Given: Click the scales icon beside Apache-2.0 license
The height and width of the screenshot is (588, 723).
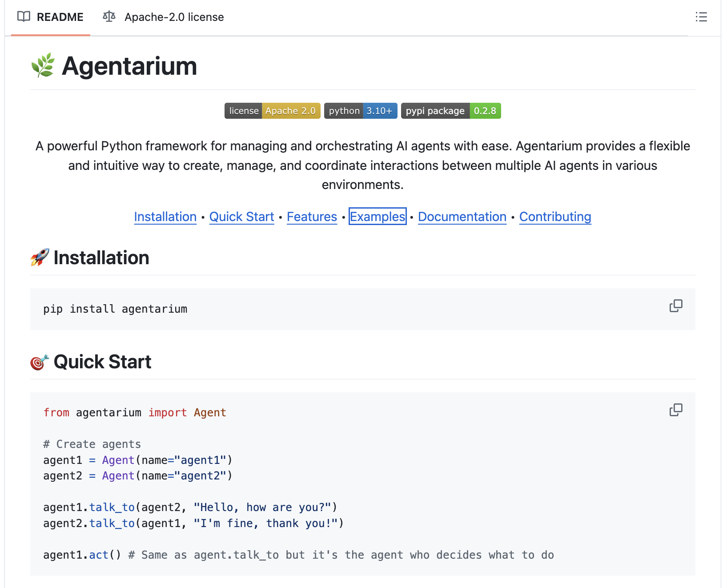Looking at the screenshot, I should 109,17.
